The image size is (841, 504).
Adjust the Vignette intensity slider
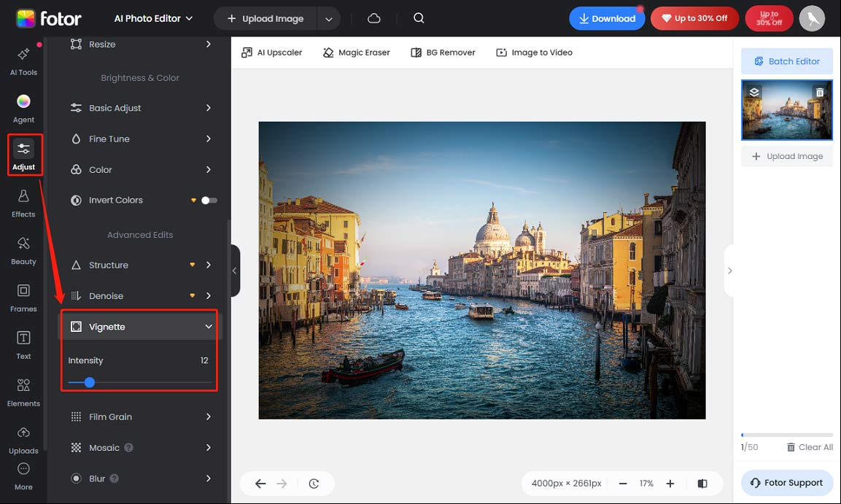coord(89,382)
